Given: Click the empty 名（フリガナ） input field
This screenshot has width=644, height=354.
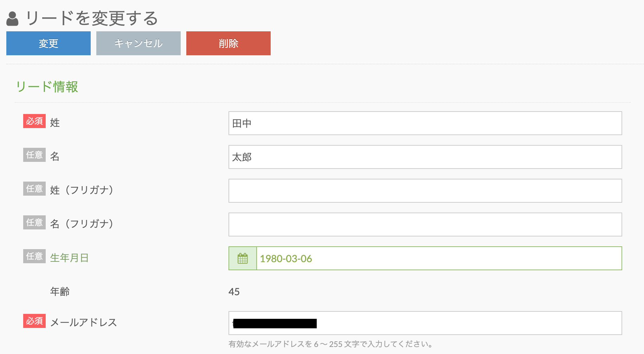Looking at the screenshot, I should [x=425, y=225].
